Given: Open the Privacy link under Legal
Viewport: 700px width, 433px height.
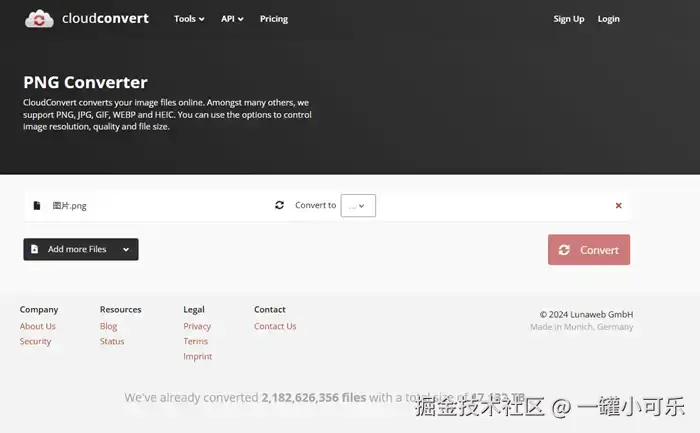Looking at the screenshot, I should (197, 326).
